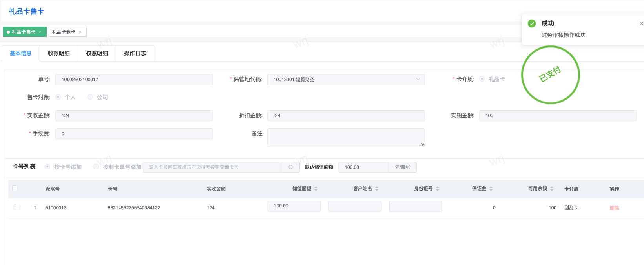Open the 操作日志 tab
This screenshot has width=644, height=265.
point(135,53)
